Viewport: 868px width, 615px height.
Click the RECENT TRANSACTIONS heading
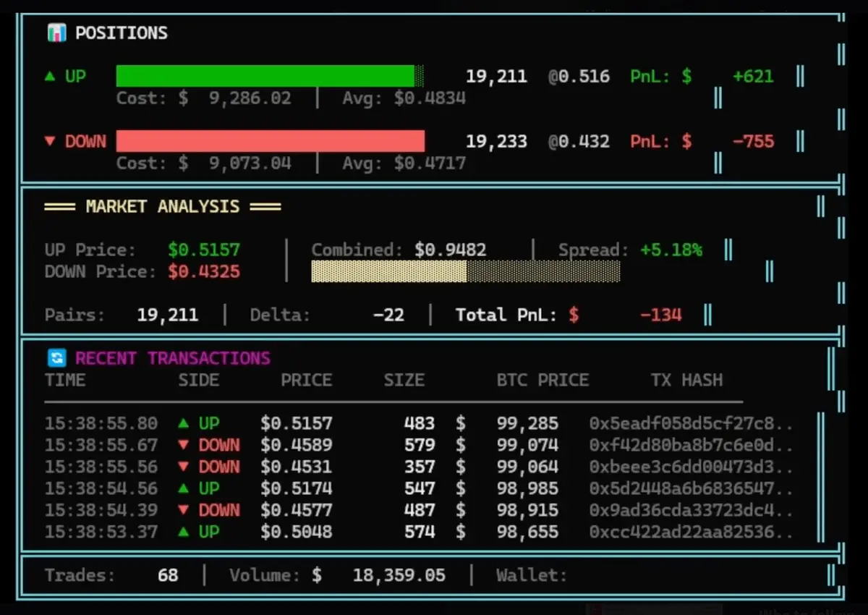[173, 358]
